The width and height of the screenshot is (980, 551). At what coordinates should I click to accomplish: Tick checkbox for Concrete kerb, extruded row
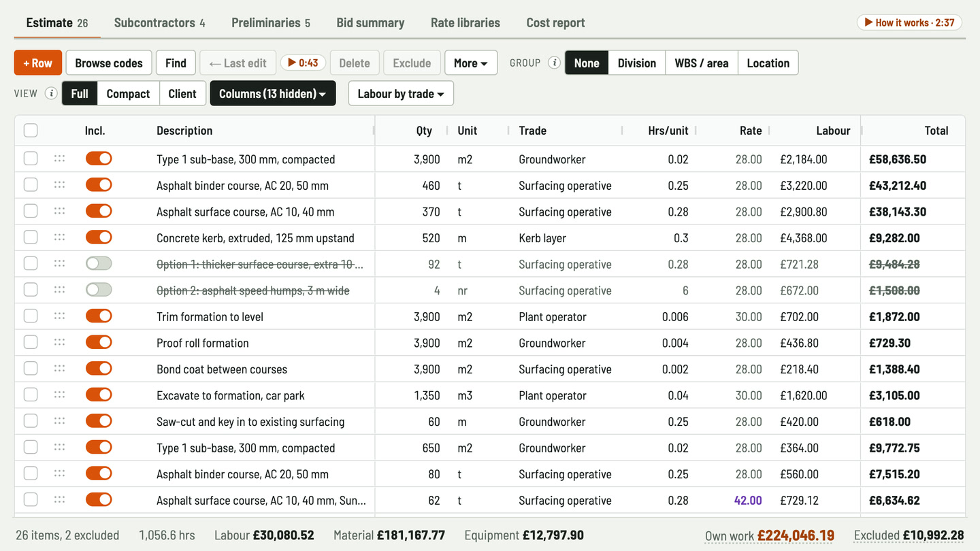31,237
